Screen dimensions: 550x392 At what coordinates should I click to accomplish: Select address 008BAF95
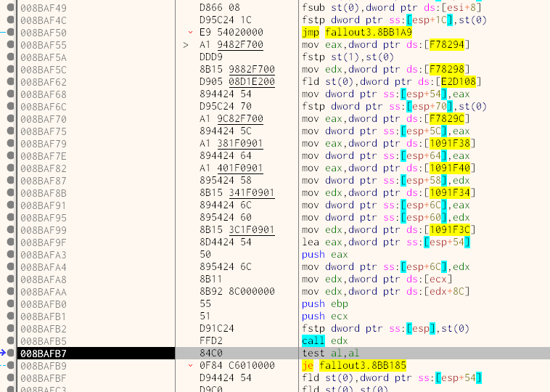tap(44, 218)
